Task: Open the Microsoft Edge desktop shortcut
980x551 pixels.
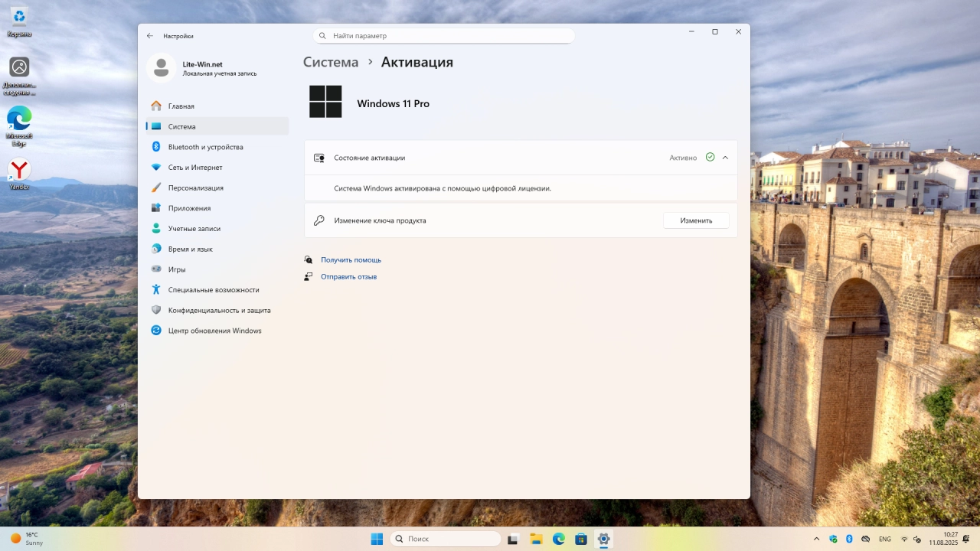Action: 19,126
